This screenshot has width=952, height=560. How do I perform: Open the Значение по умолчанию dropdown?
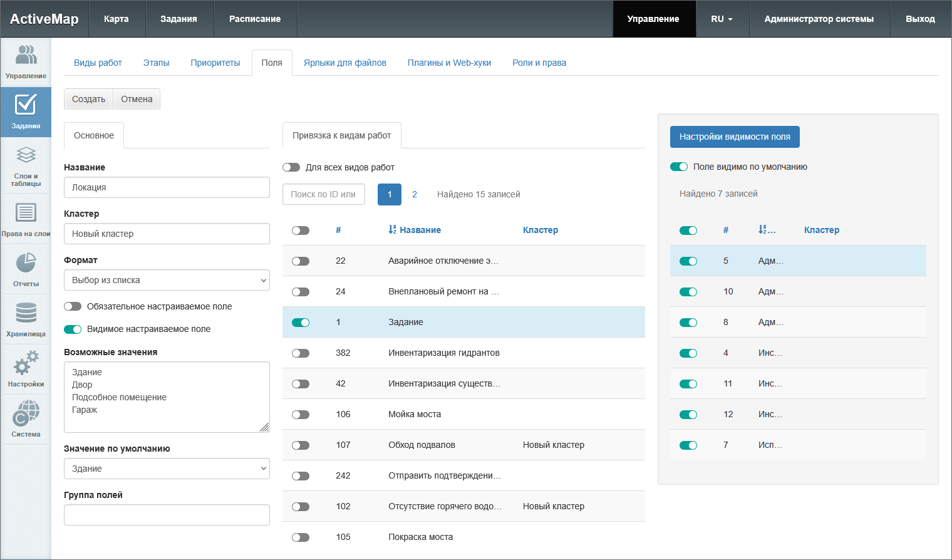167,469
